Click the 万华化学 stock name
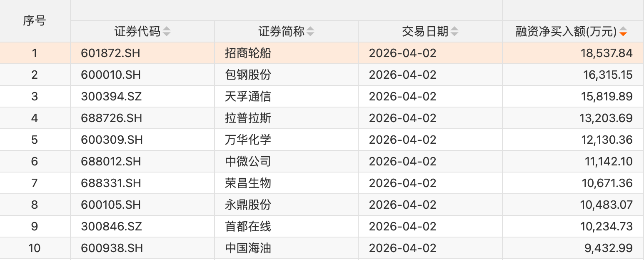This screenshot has height=260, width=644. 248,140
